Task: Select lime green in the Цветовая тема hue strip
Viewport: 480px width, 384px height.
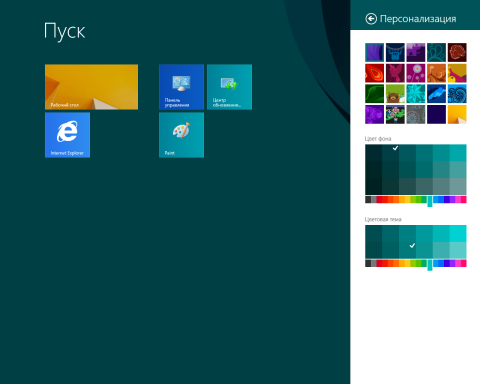Action: [413, 263]
